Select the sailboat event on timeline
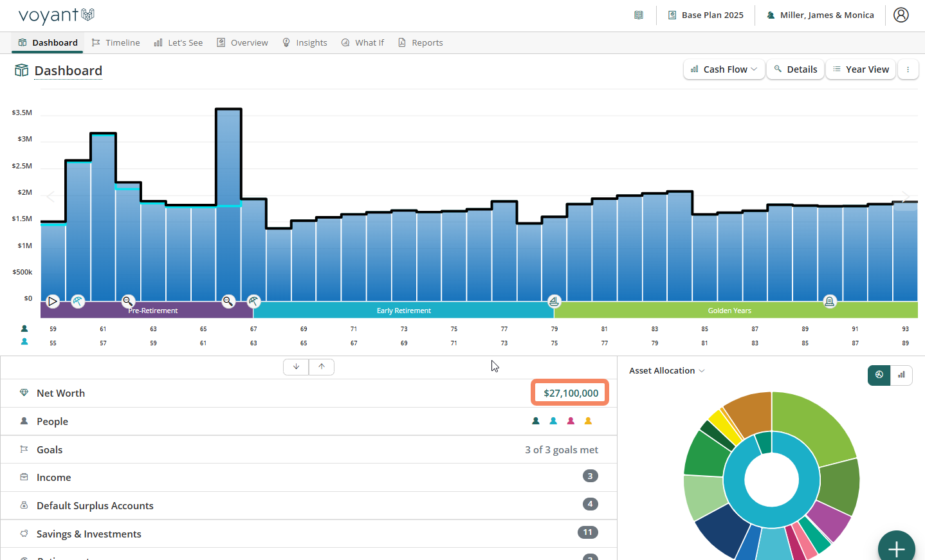Screen dimensions: 925x560 click(554, 301)
